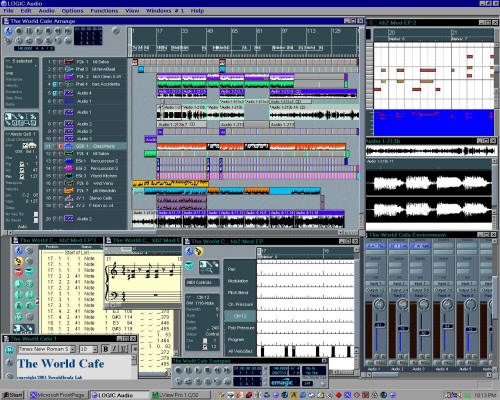Open the MIDI Controls hyper set dropdown

202,283
